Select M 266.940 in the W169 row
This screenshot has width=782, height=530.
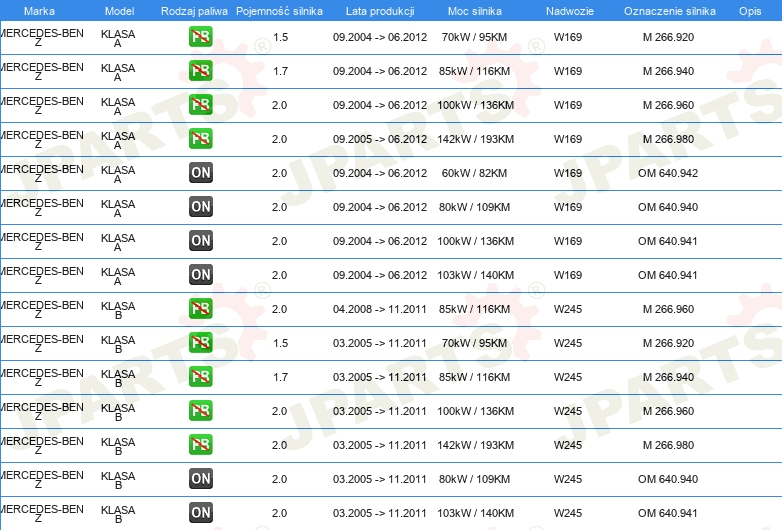668,71
